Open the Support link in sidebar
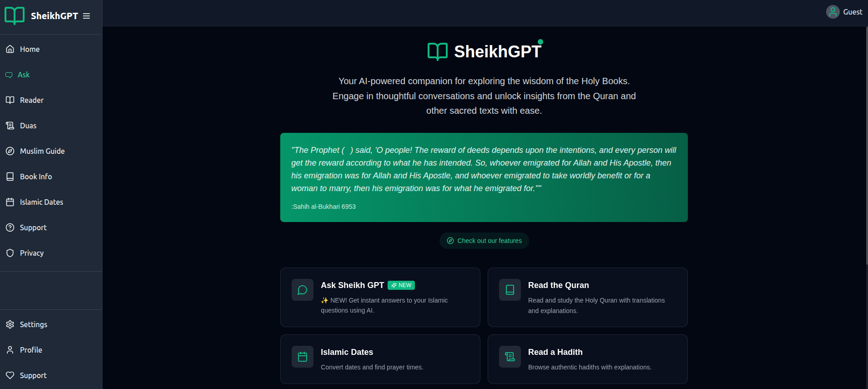Viewport: 868px width, 389px height. pos(33,227)
